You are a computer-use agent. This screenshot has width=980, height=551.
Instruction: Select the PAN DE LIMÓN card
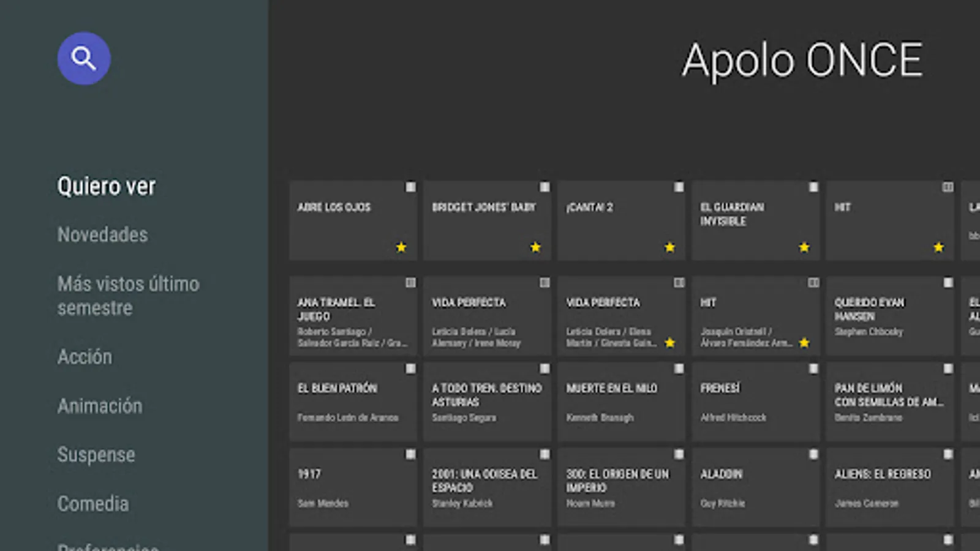tap(890, 402)
